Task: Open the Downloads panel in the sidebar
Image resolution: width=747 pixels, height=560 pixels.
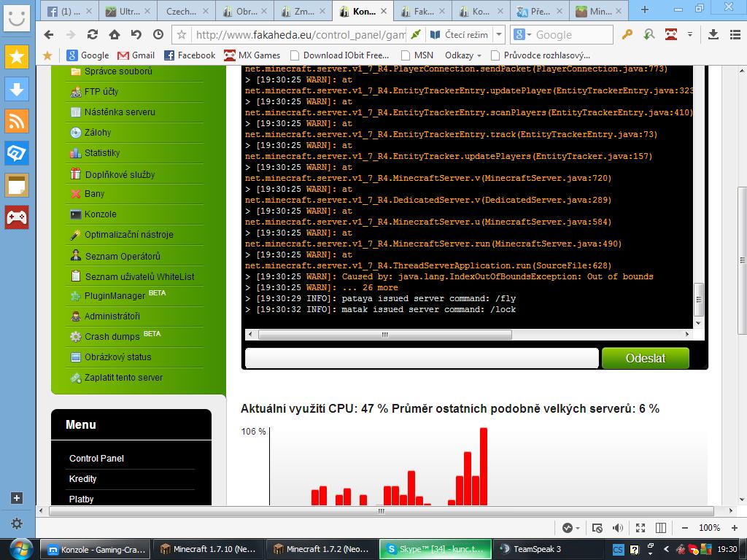Action: (x=17, y=89)
